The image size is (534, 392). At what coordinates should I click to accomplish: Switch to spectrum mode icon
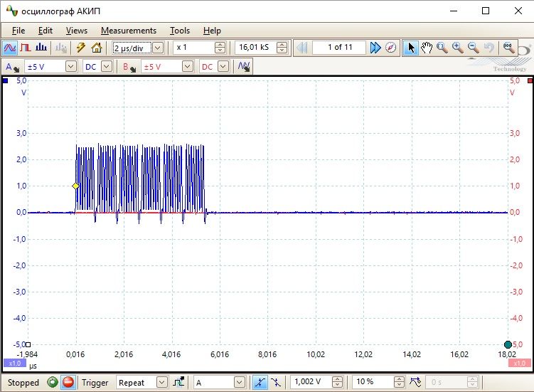point(41,48)
